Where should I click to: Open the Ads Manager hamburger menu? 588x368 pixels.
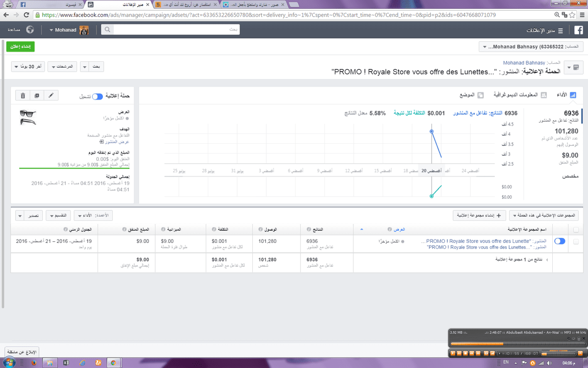tap(560, 30)
